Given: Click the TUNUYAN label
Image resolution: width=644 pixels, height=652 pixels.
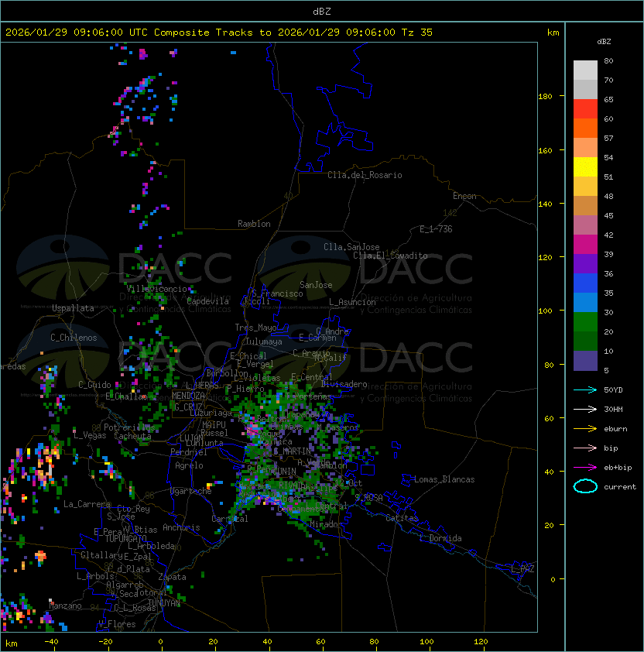Looking at the screenshot, I should [x=164, y=603].
